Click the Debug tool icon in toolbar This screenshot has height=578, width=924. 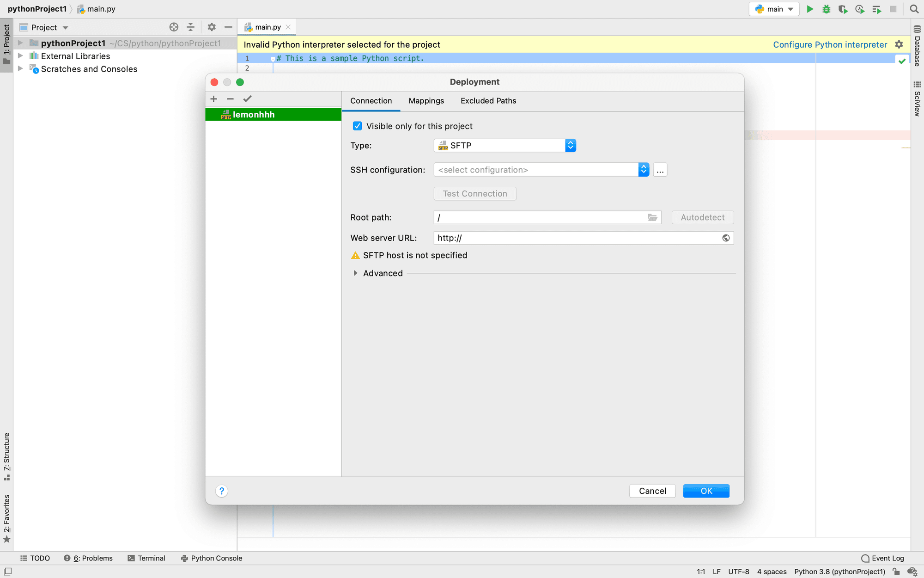pyautogui.click(x=827, y=9)
